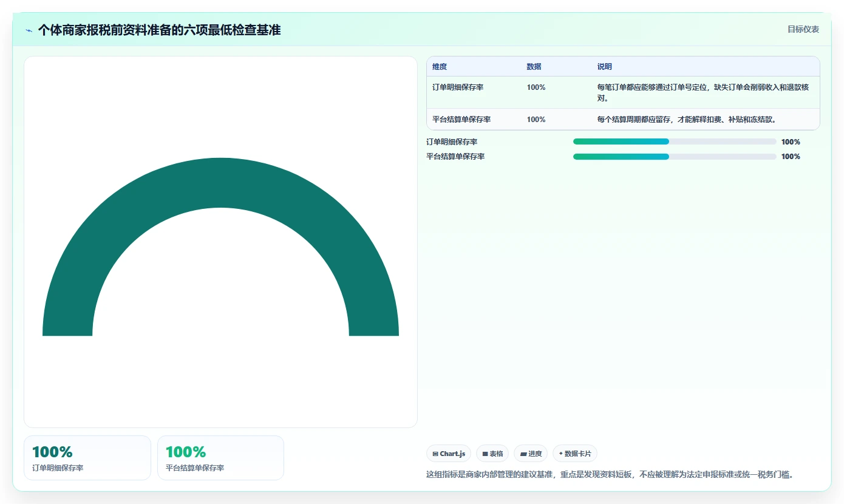Click the 进度 tag chip
This screenshot has width=844, height=504.
[531, 454]
